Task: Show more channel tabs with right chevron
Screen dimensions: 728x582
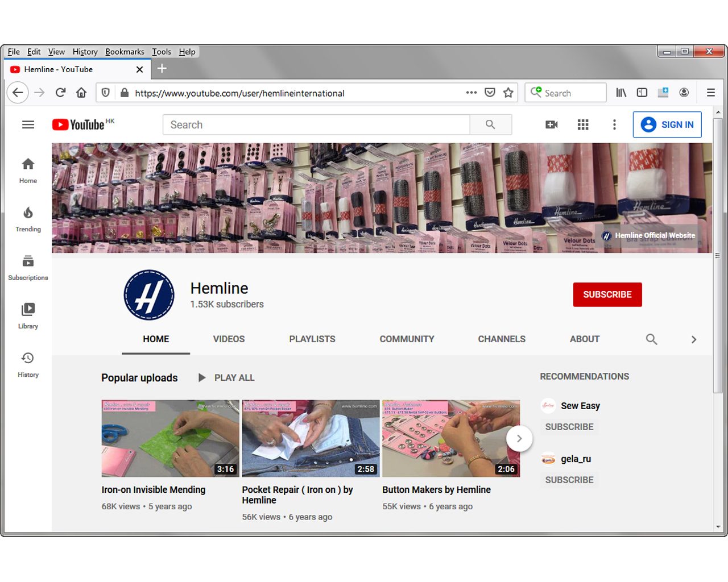Action: 693,339
